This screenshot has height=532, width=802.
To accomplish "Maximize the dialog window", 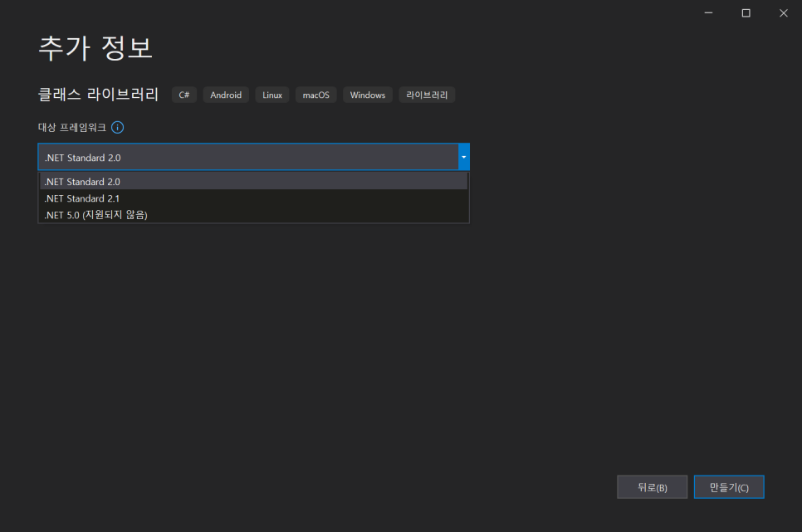I will [746, 12].
